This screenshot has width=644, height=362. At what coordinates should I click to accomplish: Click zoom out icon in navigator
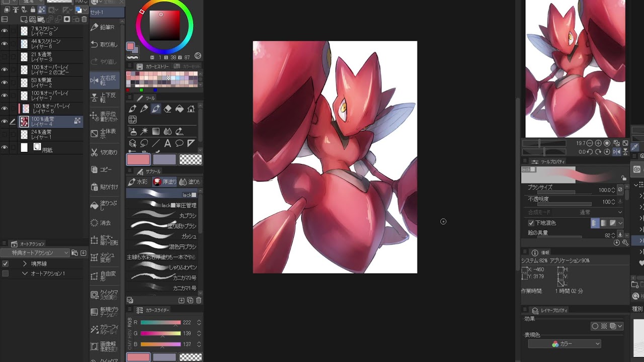pyautogui.click(x=590, y=143)
